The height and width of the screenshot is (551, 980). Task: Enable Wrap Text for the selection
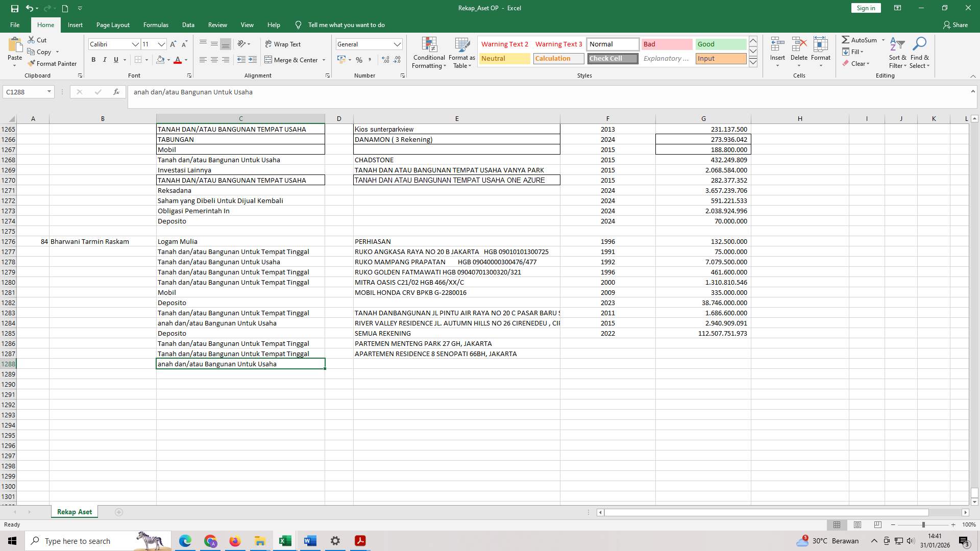(284, 44)
